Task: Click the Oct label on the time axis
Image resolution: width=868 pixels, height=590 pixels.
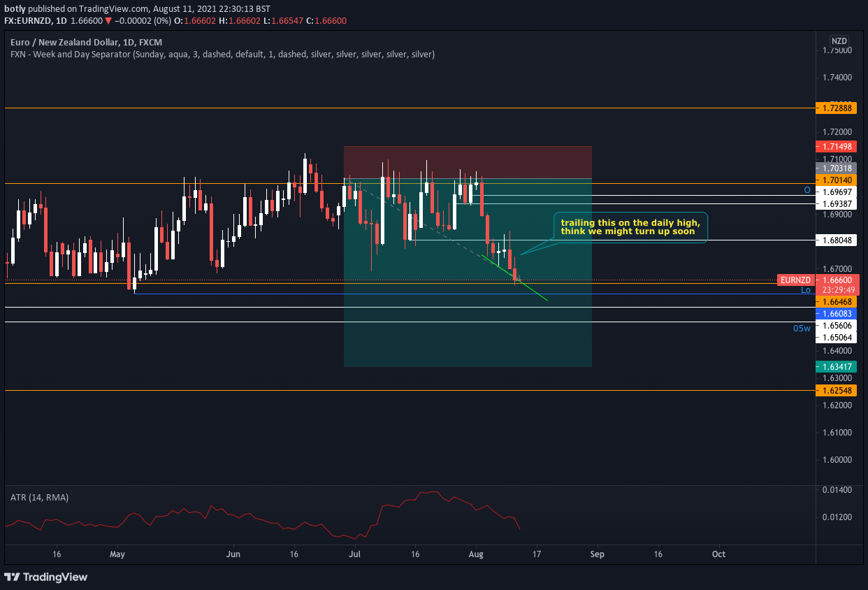Action: (718, 554)
